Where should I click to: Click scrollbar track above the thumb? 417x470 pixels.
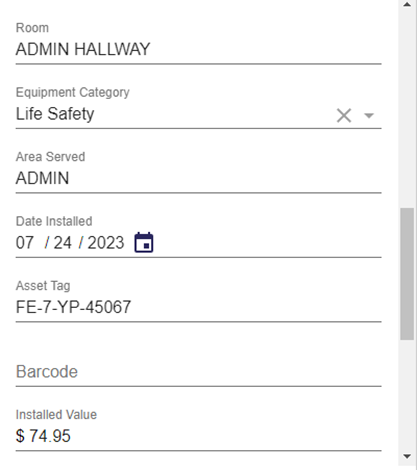click(407, 108)
